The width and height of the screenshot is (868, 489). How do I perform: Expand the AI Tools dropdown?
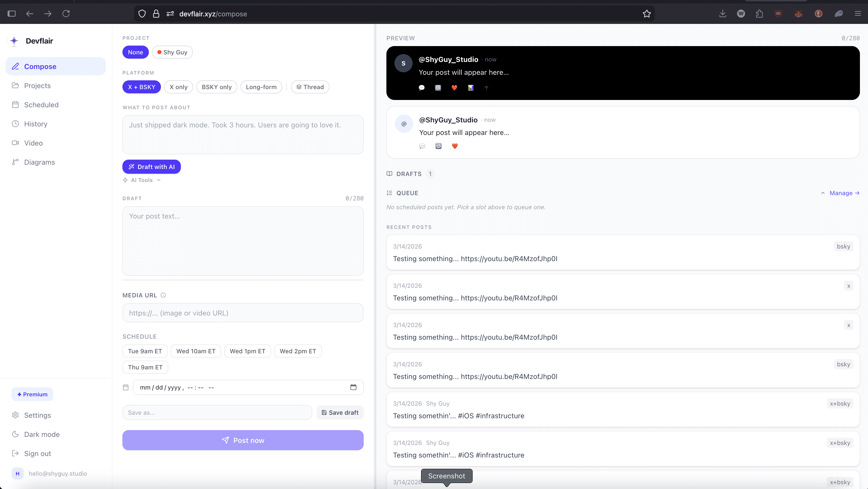tap(141, 180)
